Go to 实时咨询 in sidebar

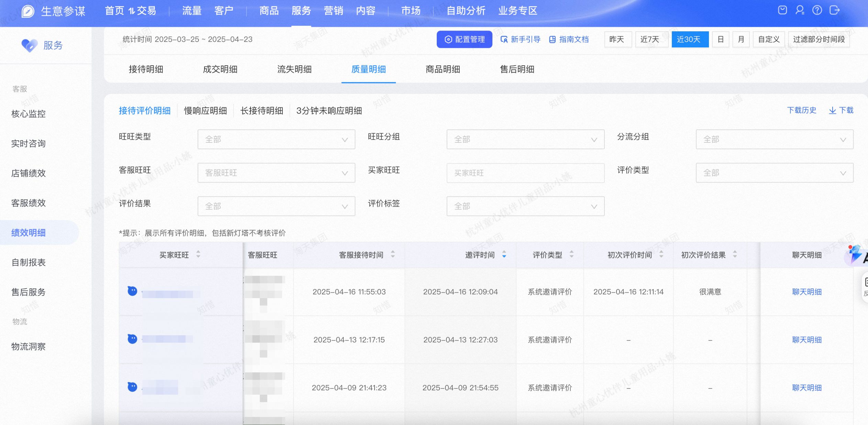point(29,143)
